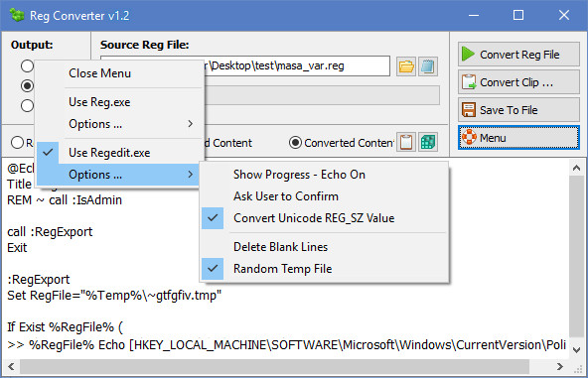588x378 pixels.
Task: Click the line "call :RegExport" in output
Action: [50, 232]
